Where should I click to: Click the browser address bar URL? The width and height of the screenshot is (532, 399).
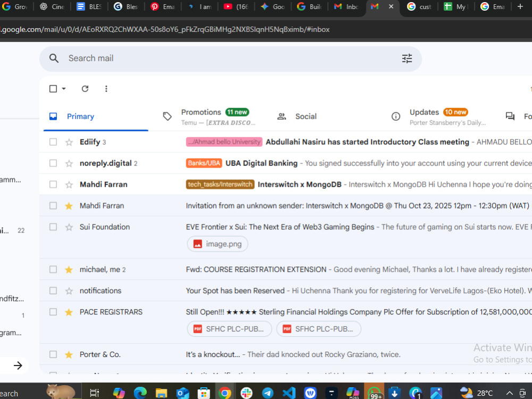pos(165,29)
